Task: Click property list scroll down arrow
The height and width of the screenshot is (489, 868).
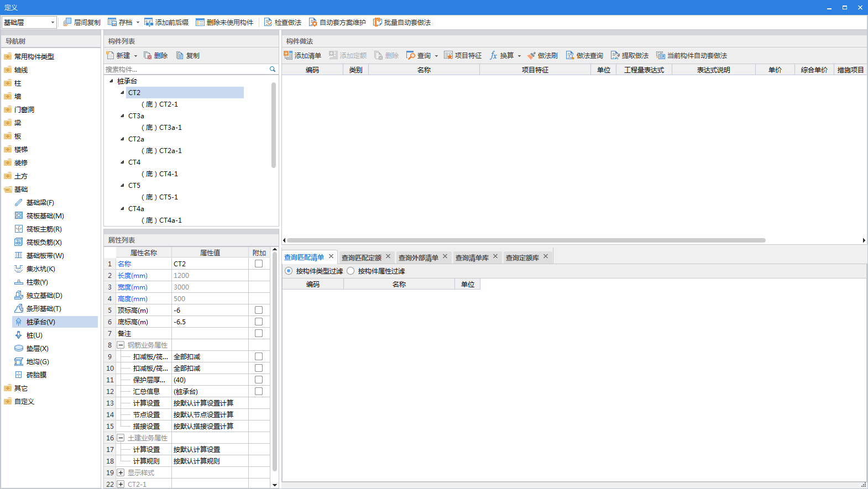Action: pyautogui.click(x=275, y=485)
